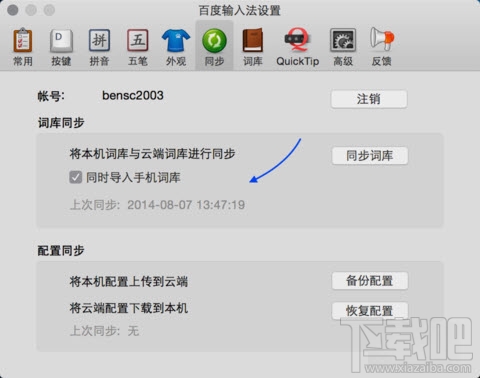
Task: Click the 同步词库 sync dictionary button
Action: coord(370,156)
